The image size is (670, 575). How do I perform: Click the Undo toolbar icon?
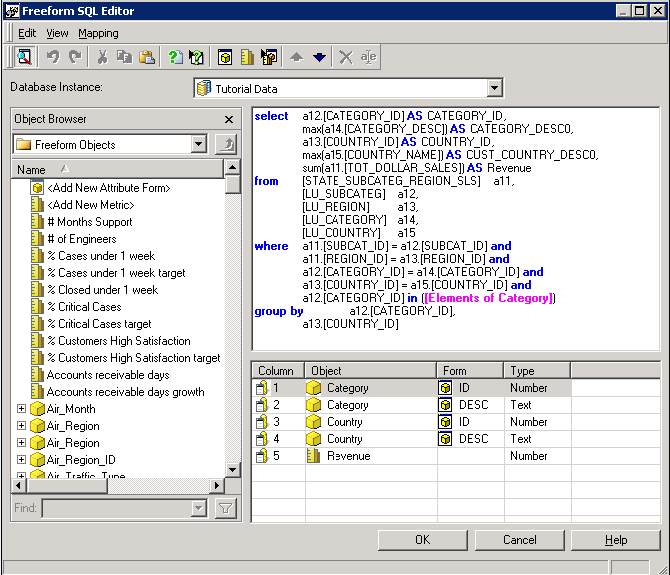53,57
